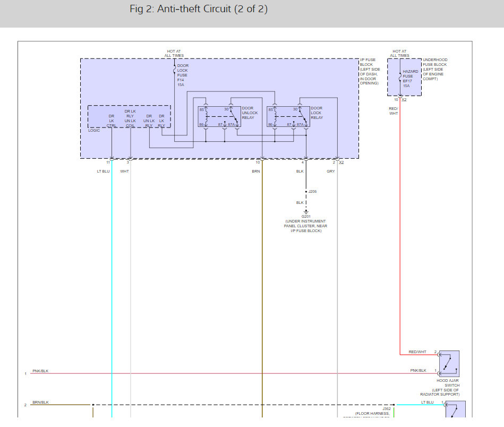Click the 'DOOR UNLOCK RELAY' label
This screenshot has width=504, height=427.
250,113
